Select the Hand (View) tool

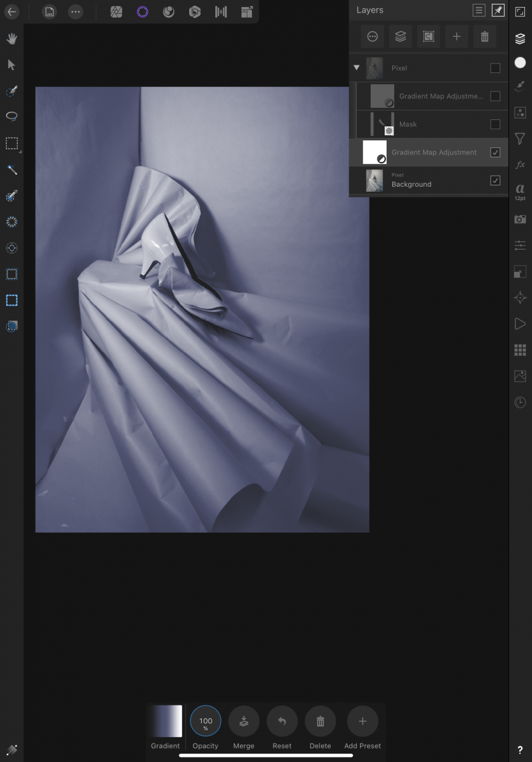click(x=11, y=39)
